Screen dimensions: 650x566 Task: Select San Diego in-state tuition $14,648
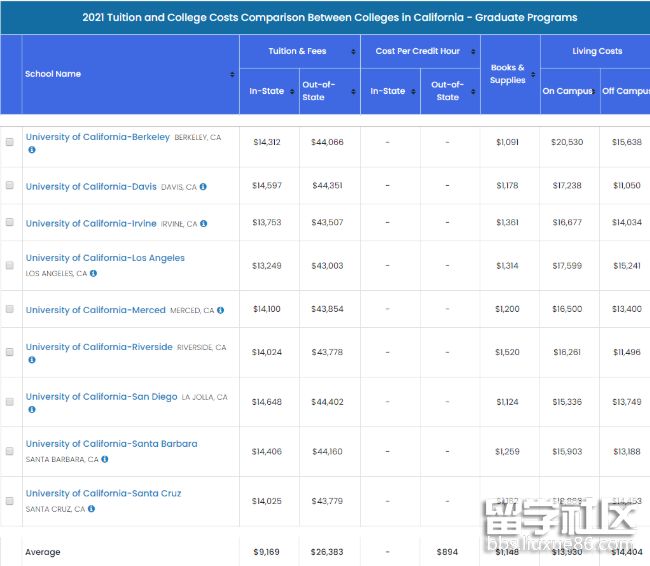tap(267, 402)
